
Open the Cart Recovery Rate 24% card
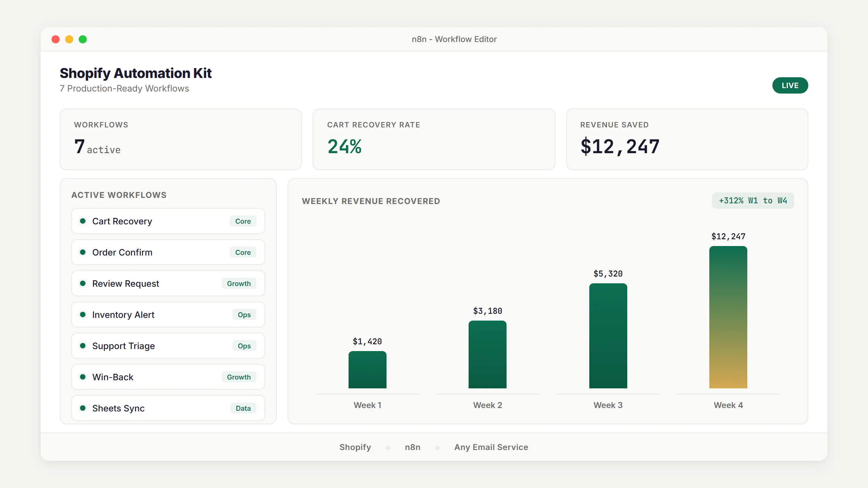[x=434, y=139]
